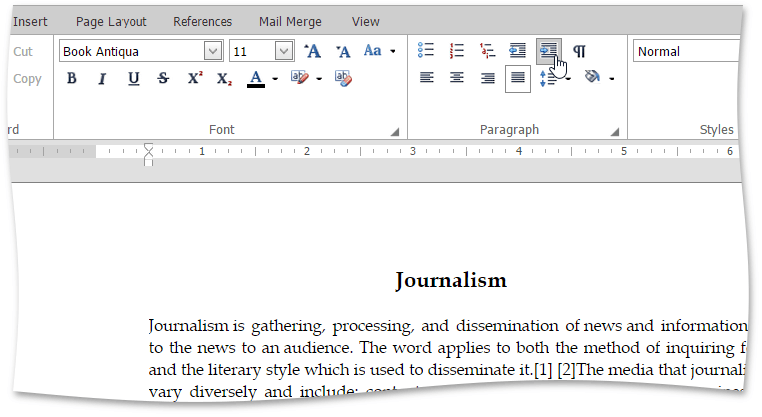
Task: Enable justify alignment
Action: (517, 79)
